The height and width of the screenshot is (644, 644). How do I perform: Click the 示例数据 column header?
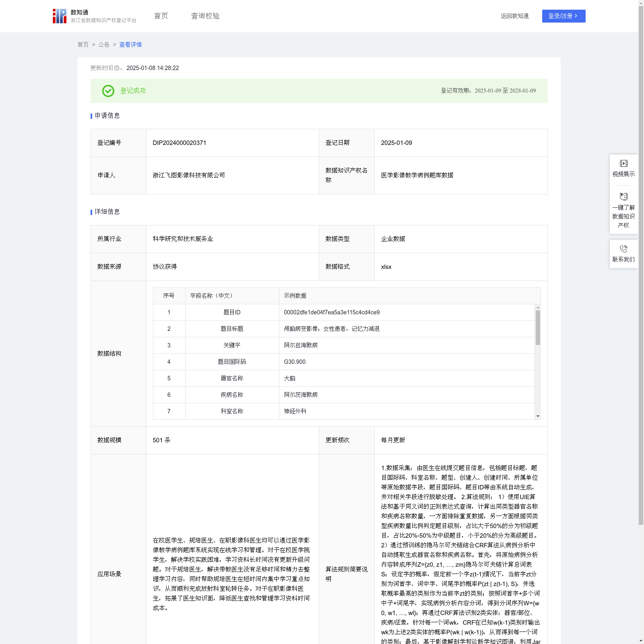point(295,296)
